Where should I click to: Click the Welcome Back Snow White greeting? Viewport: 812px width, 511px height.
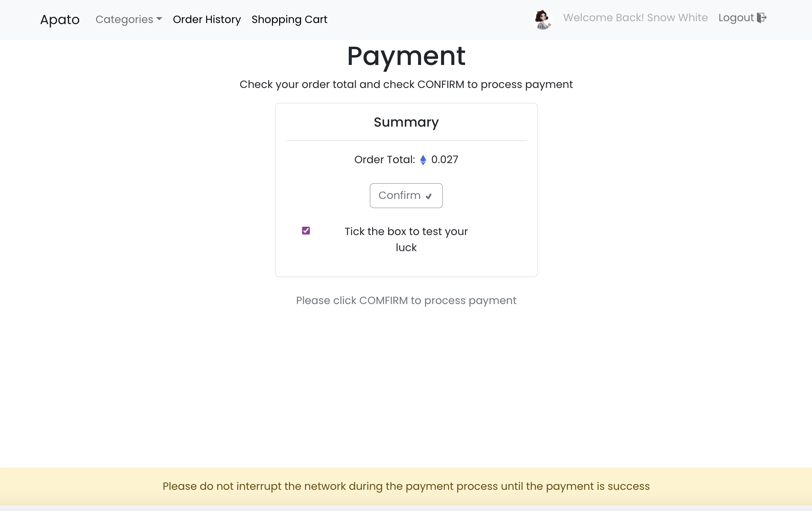(635, 17)
